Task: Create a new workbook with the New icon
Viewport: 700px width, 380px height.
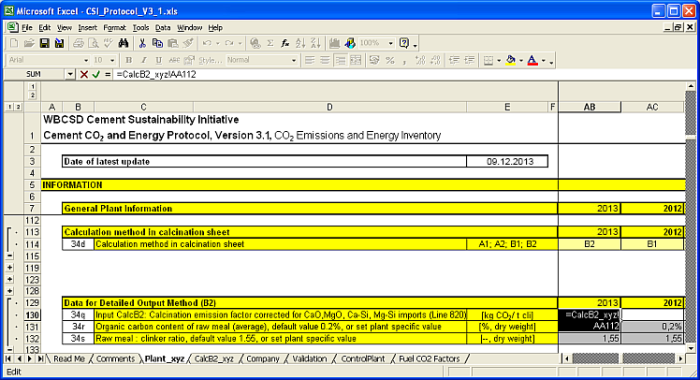Action: 14,43
